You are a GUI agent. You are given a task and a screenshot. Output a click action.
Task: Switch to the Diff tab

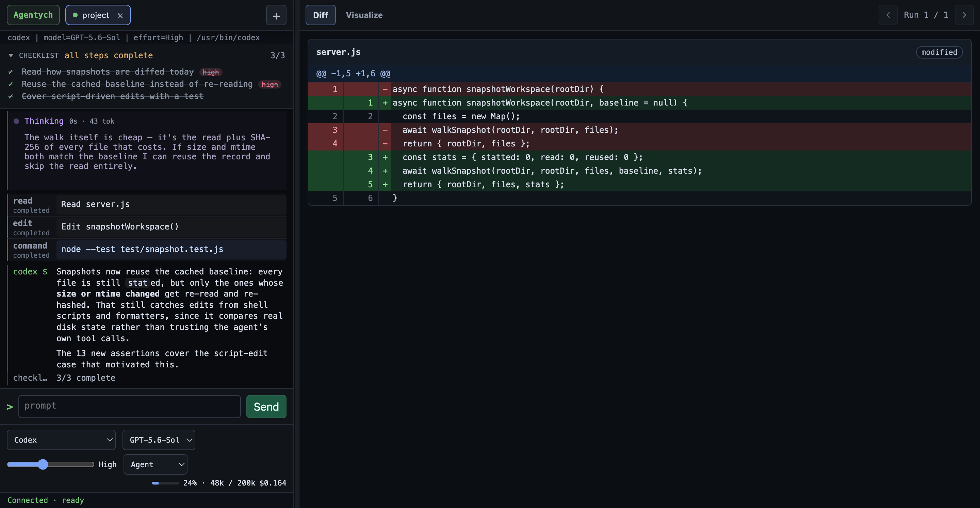[320, 15]
